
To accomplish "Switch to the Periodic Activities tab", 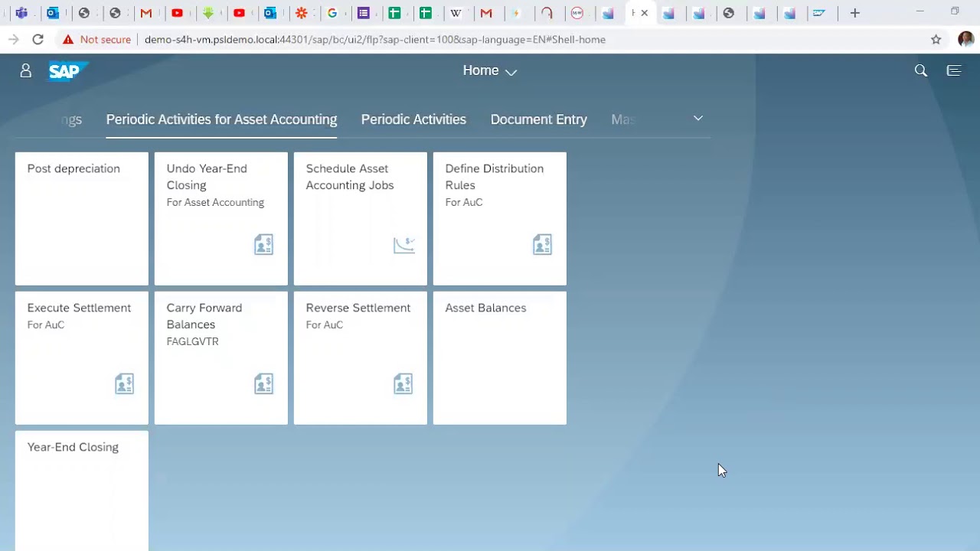I will pos(413,119).
